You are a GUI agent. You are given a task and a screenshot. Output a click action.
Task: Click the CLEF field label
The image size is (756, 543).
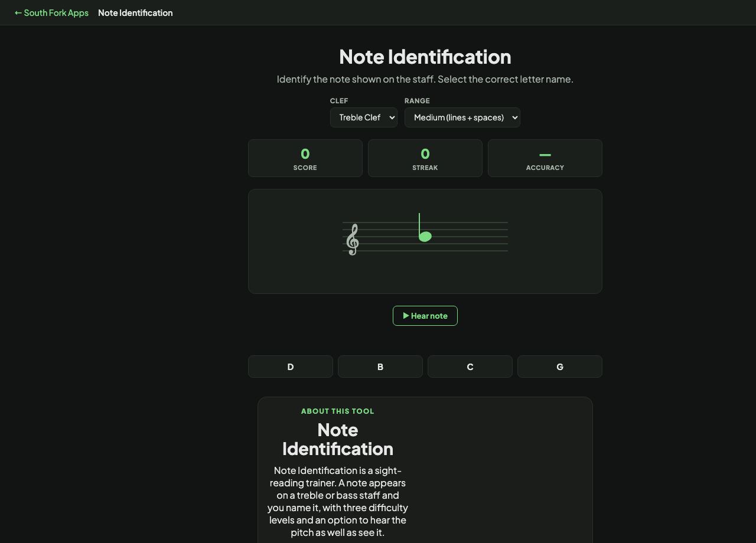pyautogui.click(x=339, y=101)
